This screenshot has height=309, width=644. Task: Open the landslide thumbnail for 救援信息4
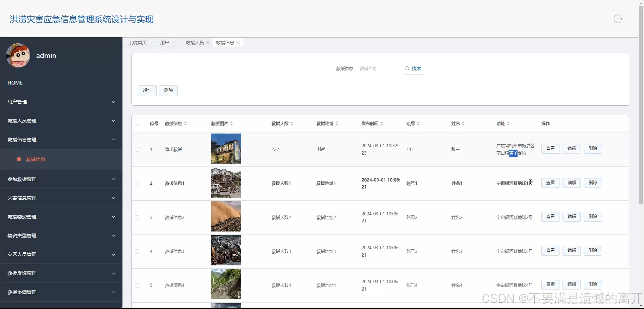pos(226,284)
